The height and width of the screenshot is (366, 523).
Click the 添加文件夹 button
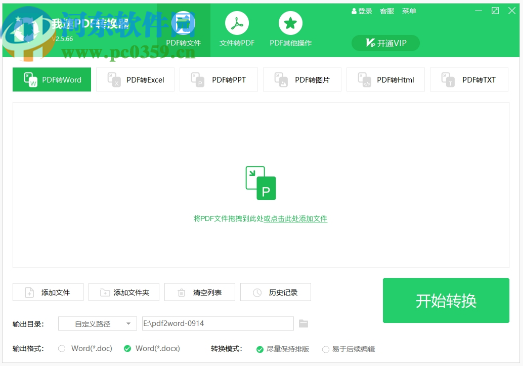coord(124,292)
